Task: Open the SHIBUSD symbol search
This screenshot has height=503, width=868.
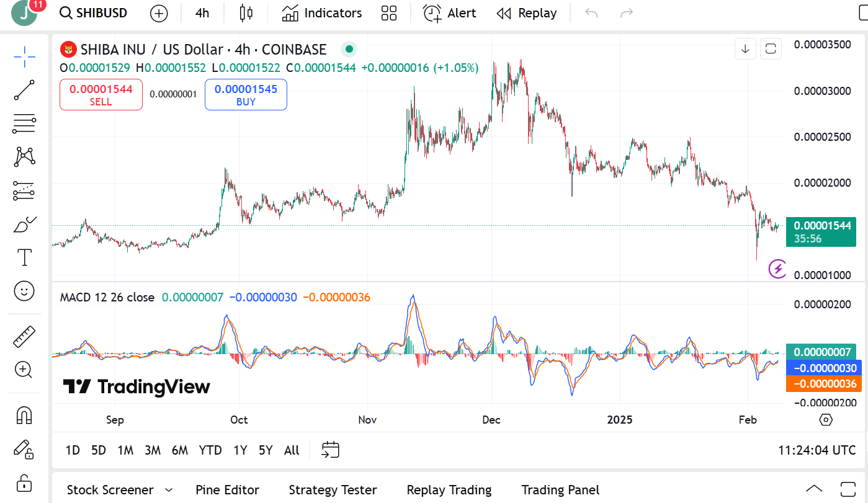Action: coord(94,13)
